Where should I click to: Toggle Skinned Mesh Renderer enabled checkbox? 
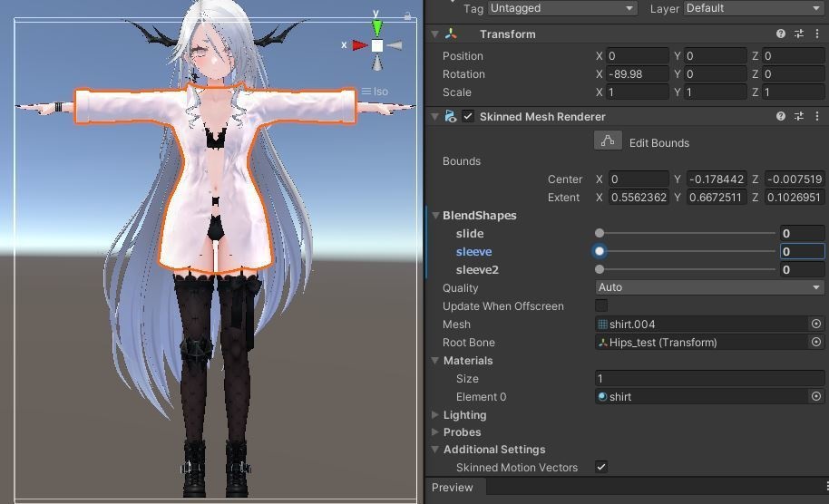pyautogui.click(x=468, y=116)
